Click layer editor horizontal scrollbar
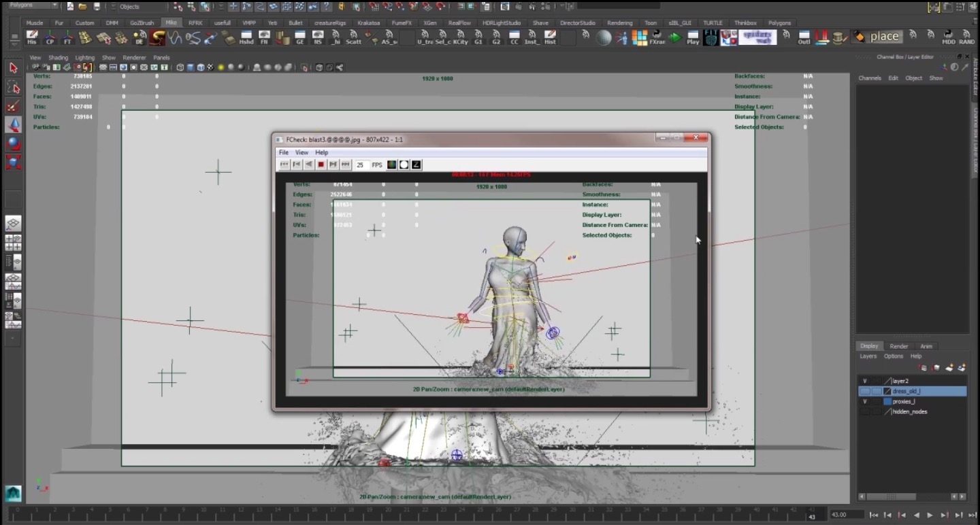 pyautogui.click(x=912, y=496)
